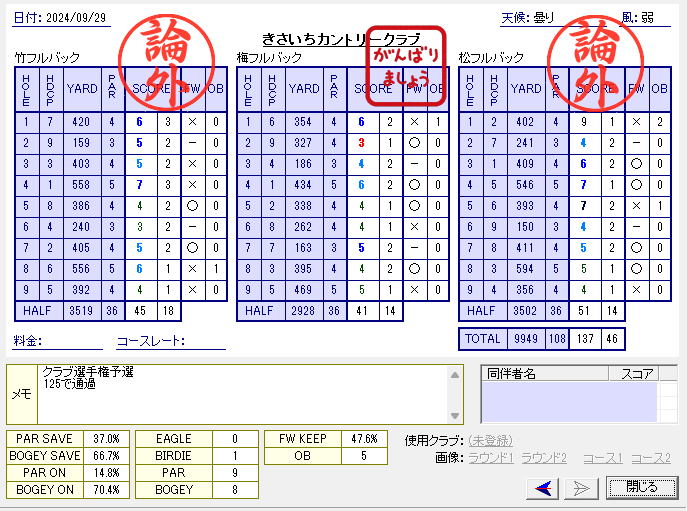The height and width of the screenshot is (511, 687).
Task: Click the red birdie score 3
Action: pos(361,143)
